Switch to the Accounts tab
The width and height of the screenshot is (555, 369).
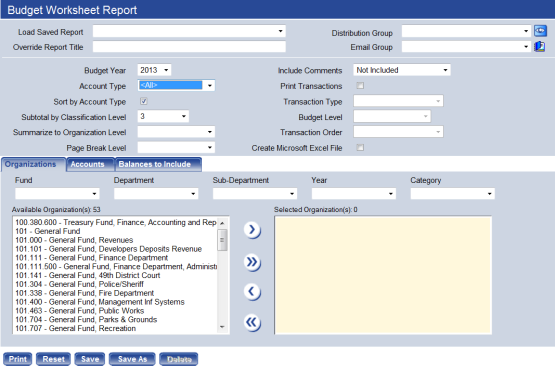(x=91, y=165)
